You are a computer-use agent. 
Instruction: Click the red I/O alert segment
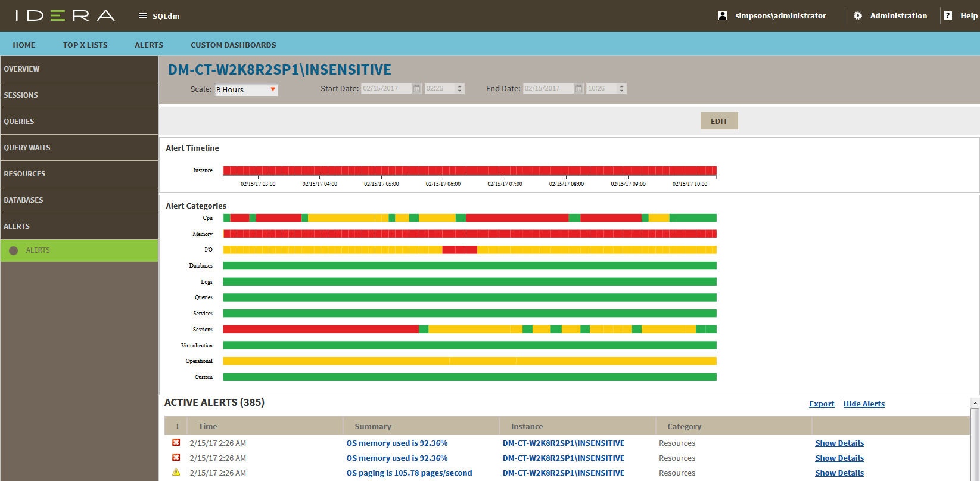tap(459, 250)
